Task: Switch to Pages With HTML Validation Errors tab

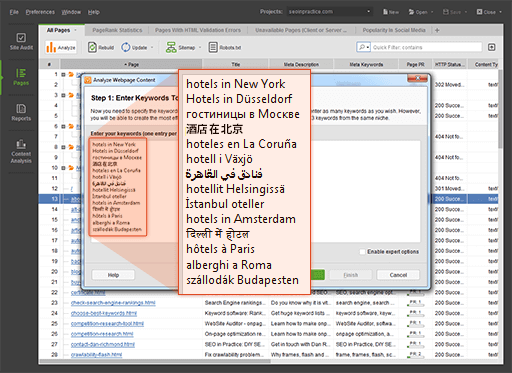Action: [x=198, y=30]
